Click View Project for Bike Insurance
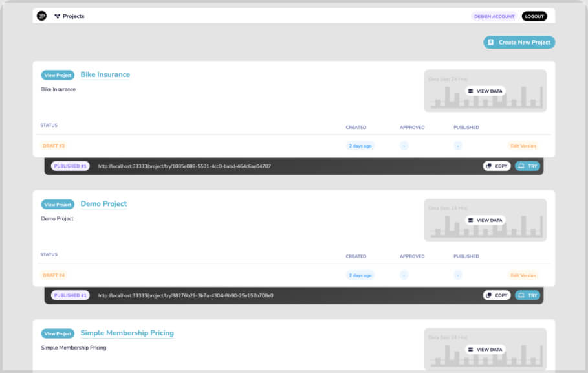588x373 pixels. click(x=58, y=75)
